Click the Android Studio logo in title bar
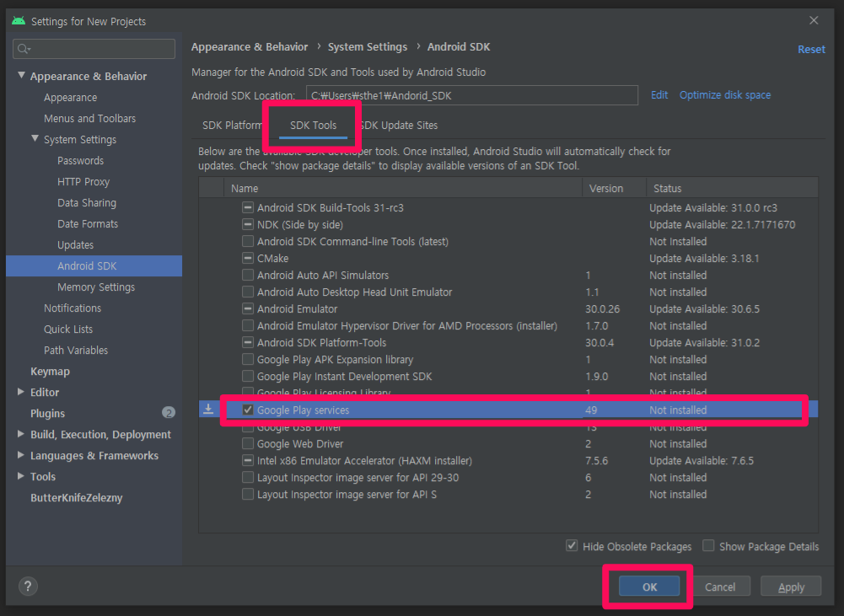The width and height of the screenshot is (844, 616). pos(19,21)
